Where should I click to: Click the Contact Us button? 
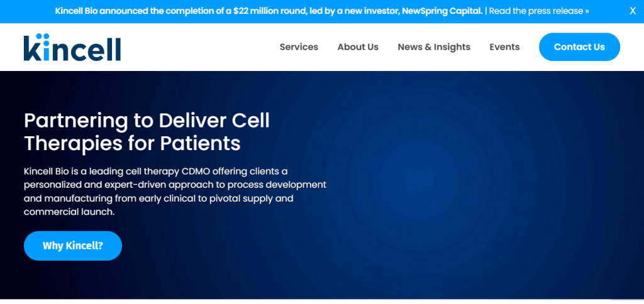579,46
